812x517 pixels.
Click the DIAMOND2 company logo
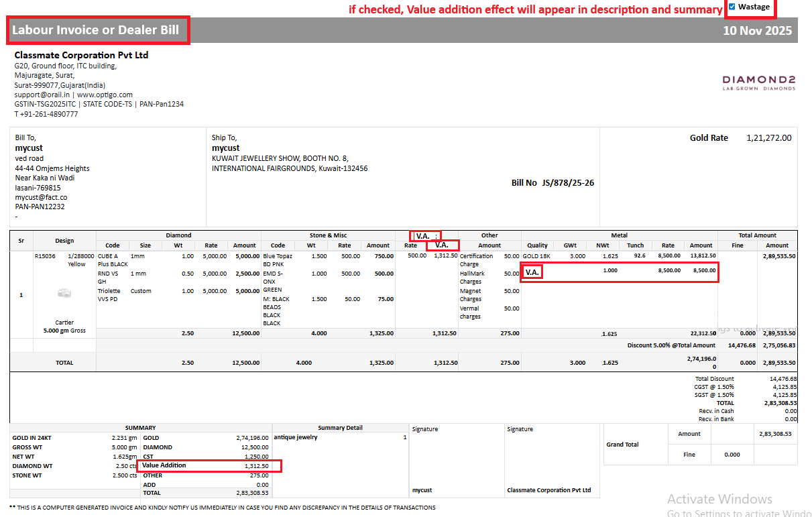[758, 82]
